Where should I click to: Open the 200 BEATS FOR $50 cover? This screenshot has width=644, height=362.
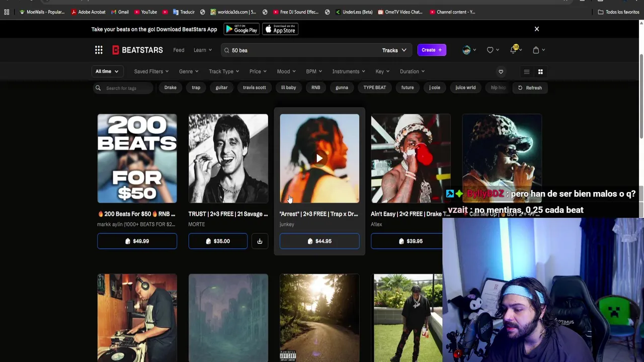coord(137,158)
